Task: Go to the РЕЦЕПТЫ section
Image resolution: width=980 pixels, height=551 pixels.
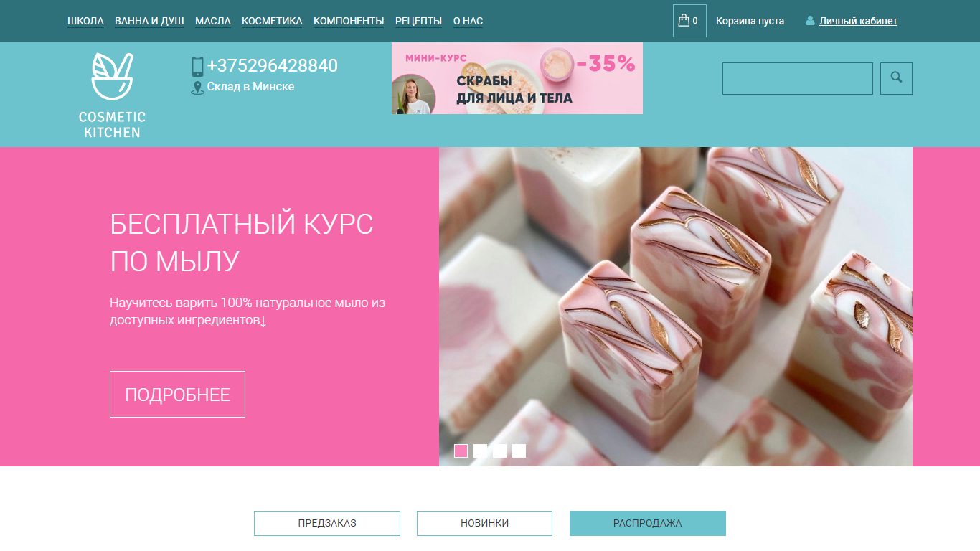Action: [x=418, y=21]
